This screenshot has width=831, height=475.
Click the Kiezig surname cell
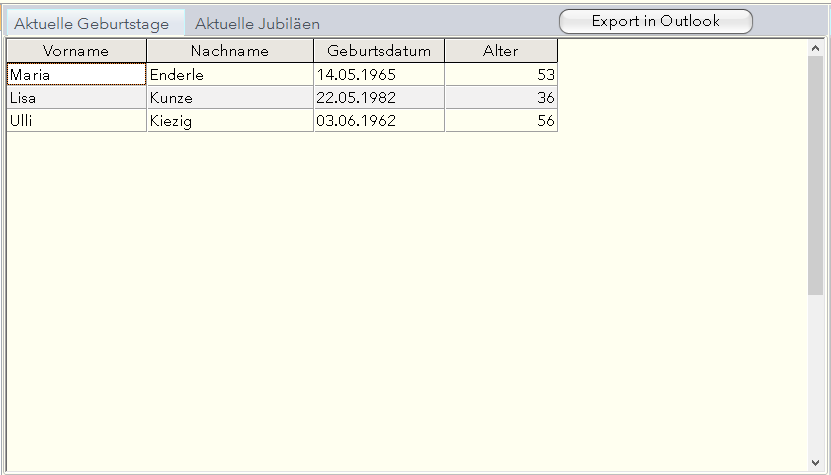click(229, 121)
